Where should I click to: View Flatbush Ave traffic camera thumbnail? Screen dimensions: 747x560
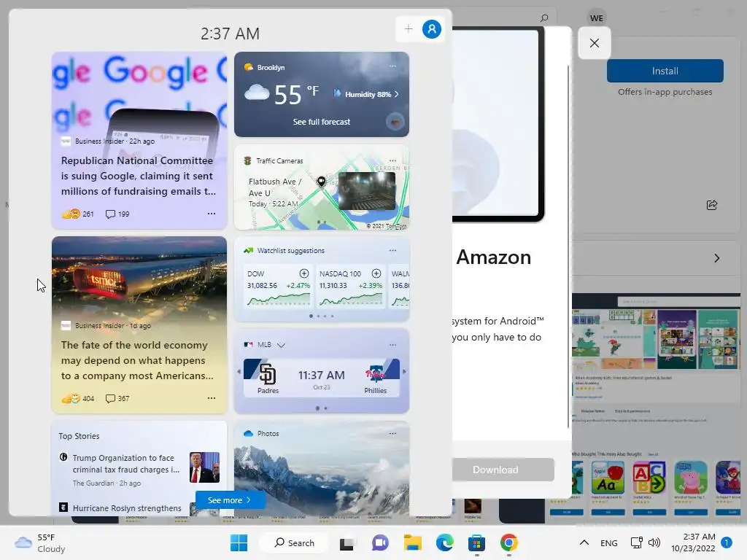click(367, 191)
